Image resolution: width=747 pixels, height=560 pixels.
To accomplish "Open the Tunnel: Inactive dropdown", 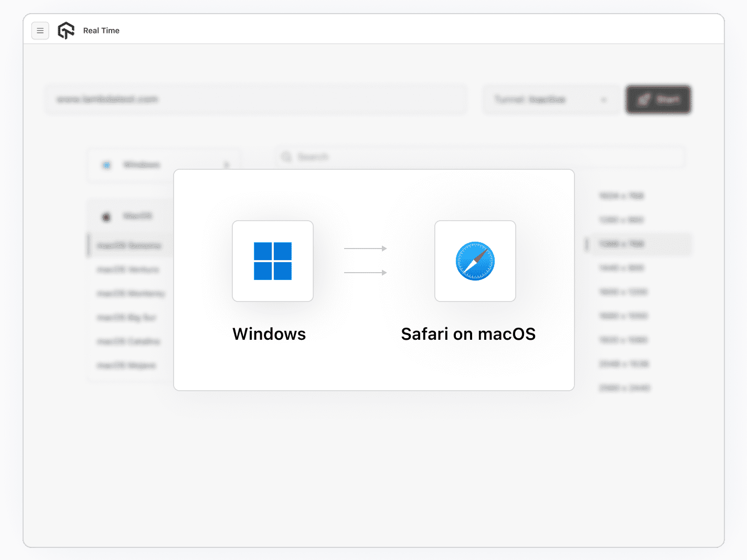I will pyautogui.click(x=551, y=100).
